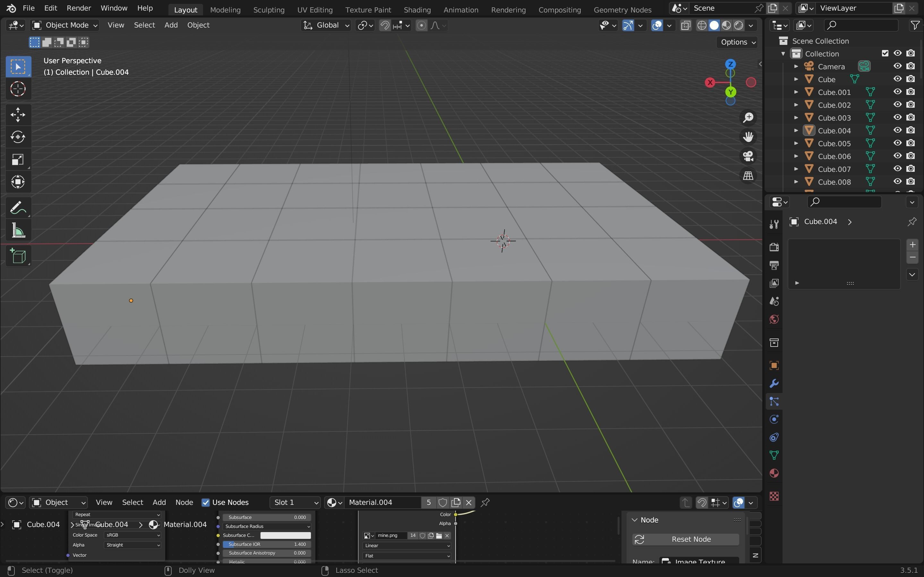Click the Add Cube tool icon

click(18, 256)
